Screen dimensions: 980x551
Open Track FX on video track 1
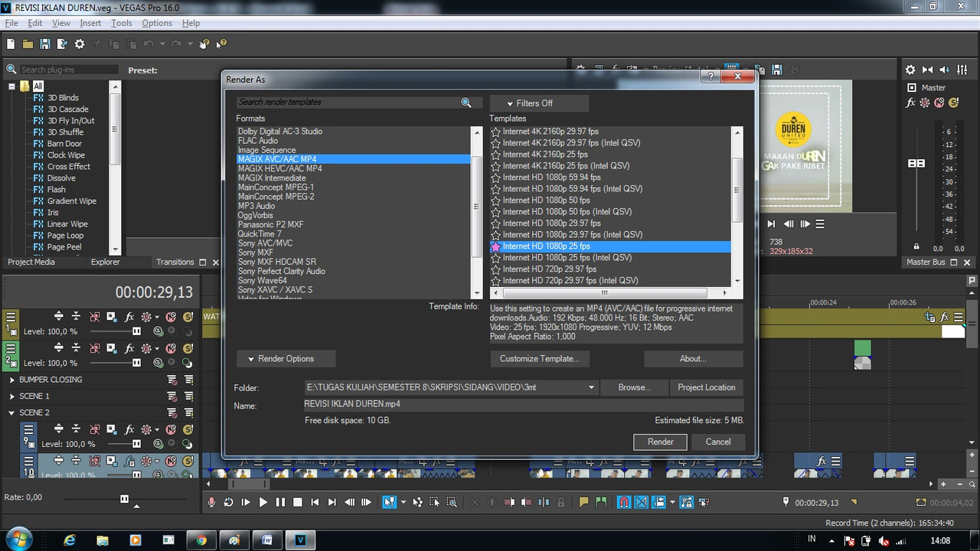(129, 317)
